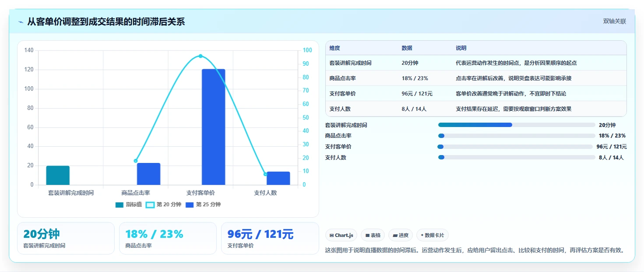Open the 18% / 23% summary card
This screenshot has height=272, width=644.
[x=168, y=238]
